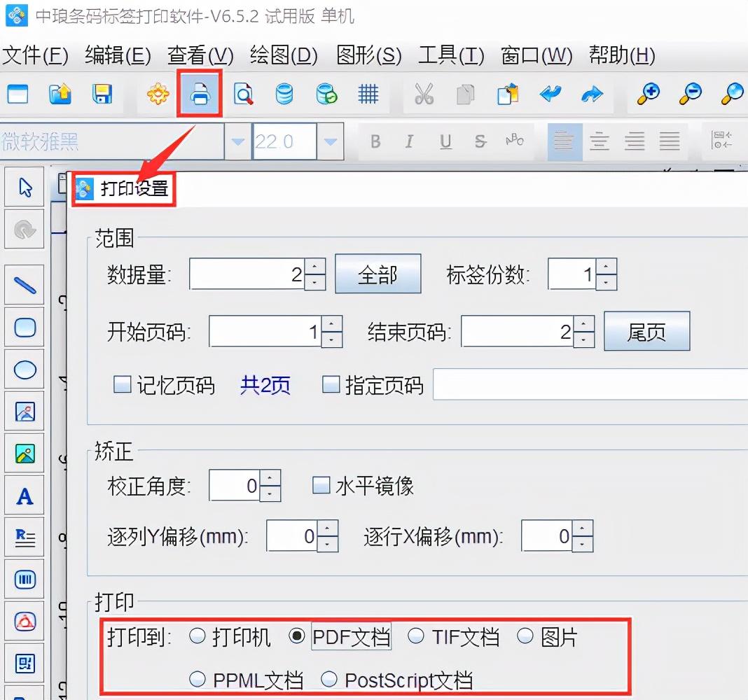Open the 编辑(E) menu
748x700 pixels.
(118, 55)
